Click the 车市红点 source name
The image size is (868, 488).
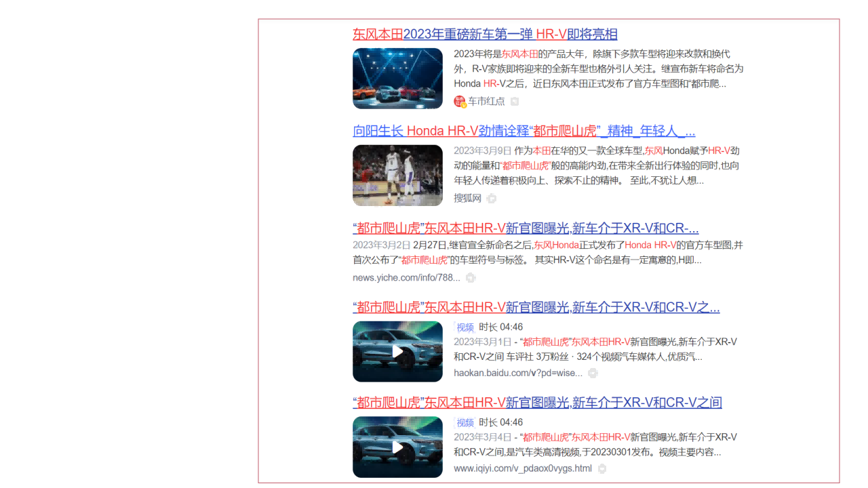point(486,101)
